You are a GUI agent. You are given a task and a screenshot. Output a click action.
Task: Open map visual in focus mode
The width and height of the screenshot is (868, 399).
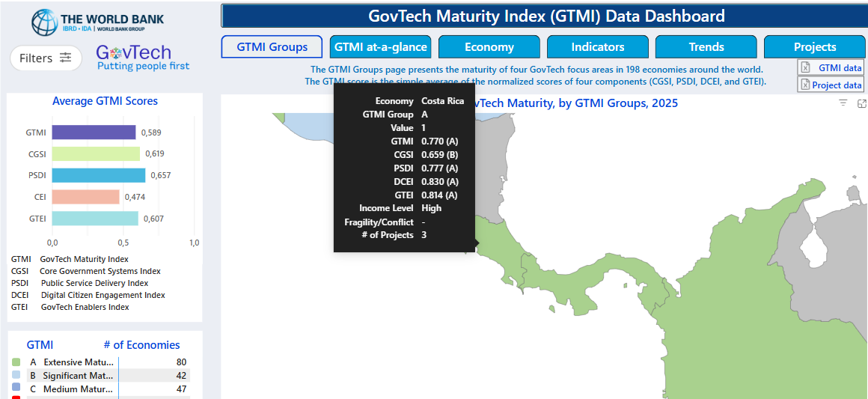pos(861,103)
